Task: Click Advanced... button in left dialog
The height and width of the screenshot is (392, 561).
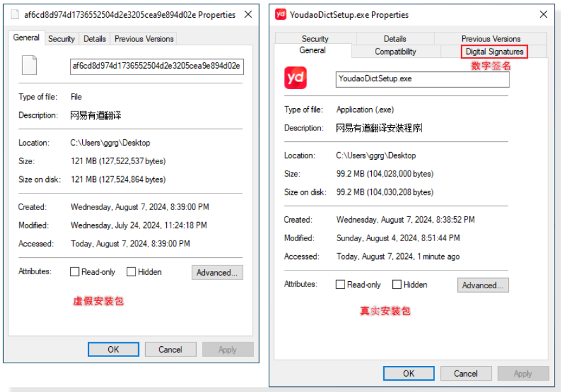Action: click(217, 272)
